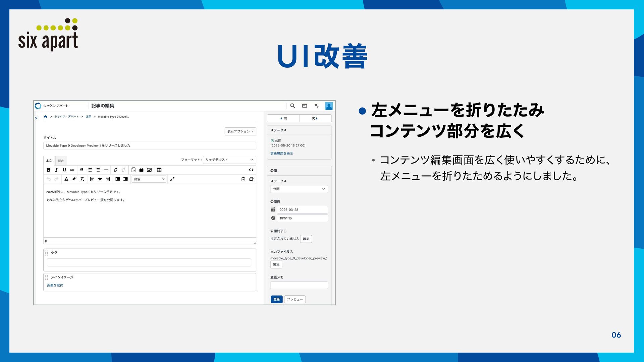
Task: Open the publish ステータス 公開 dropdown
Action: [x=299, y=189]
